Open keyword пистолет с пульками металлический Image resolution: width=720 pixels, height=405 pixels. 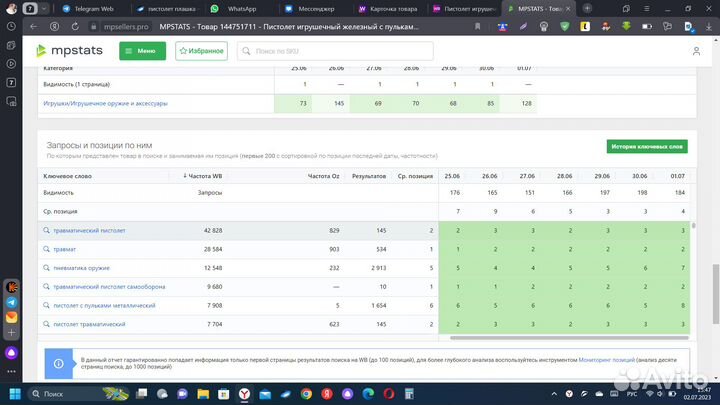tap(104, 306)
